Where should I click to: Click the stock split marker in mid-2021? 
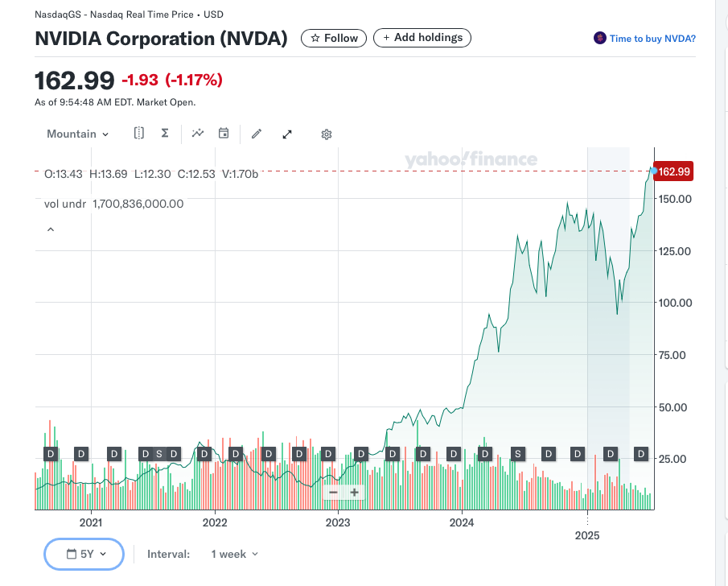159,454
